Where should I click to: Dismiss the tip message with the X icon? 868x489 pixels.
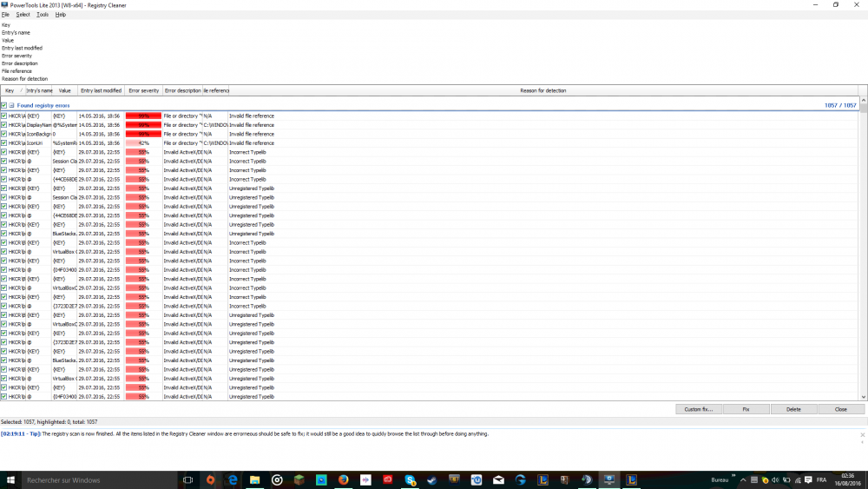click(x=862, y=433)
